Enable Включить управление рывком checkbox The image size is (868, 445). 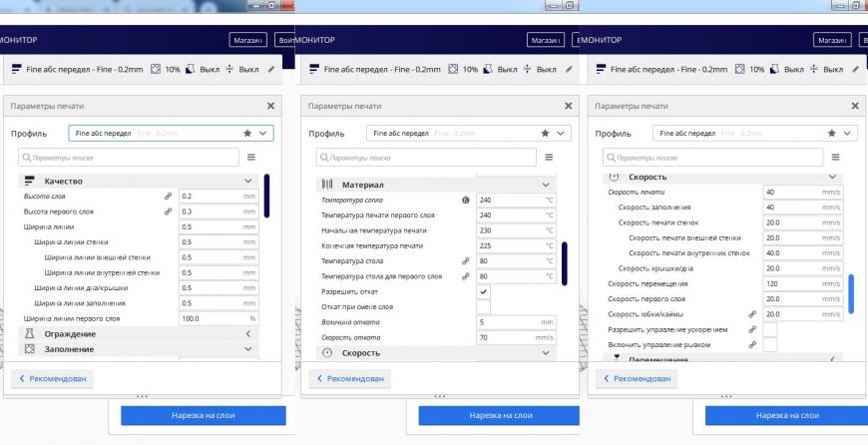(x=770, y=345)
